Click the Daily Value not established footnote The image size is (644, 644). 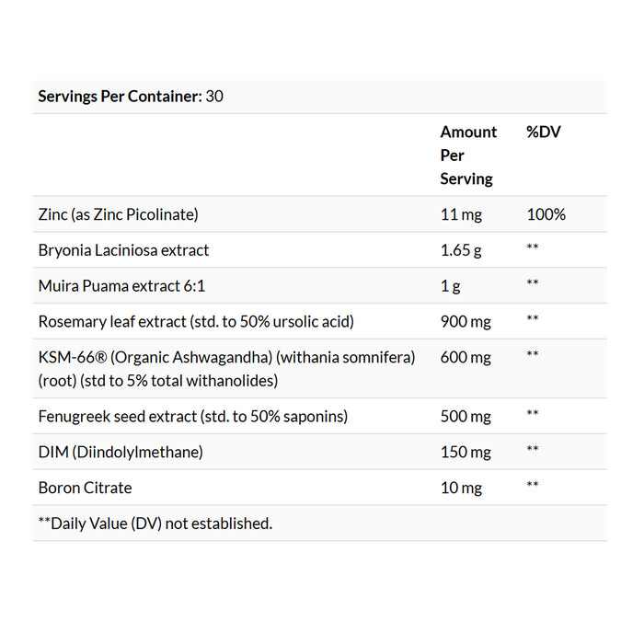point(155,523)
